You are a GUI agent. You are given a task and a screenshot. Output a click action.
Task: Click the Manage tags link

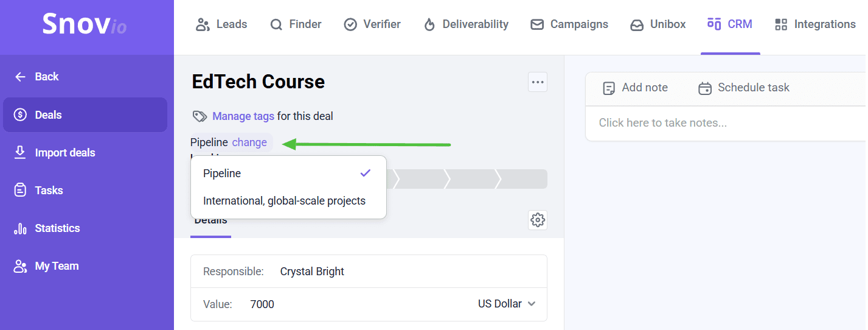pos(243,116)
